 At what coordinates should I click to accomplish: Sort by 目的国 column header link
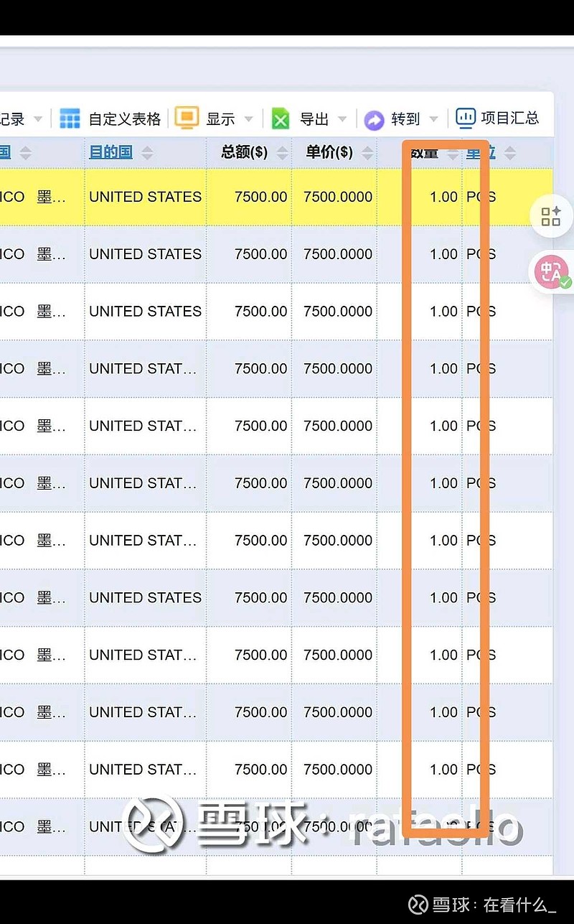tap(110, 152)
